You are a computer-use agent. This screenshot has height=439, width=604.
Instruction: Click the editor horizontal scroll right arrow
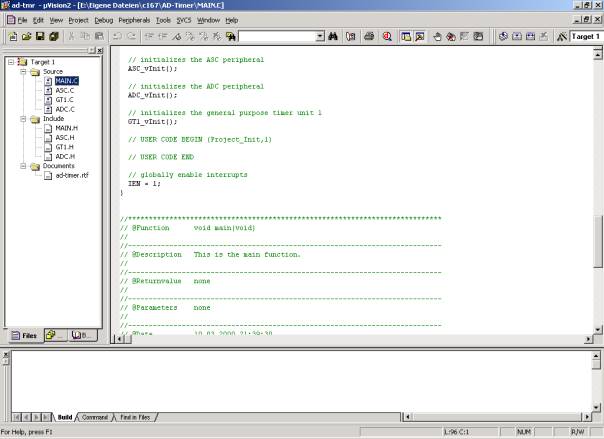pos(588,339)
